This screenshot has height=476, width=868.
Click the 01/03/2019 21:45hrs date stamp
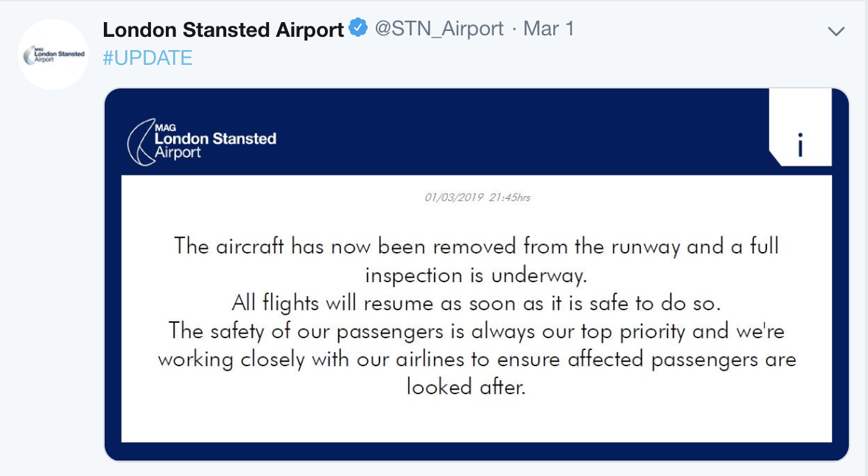click(x=477, y=197)
